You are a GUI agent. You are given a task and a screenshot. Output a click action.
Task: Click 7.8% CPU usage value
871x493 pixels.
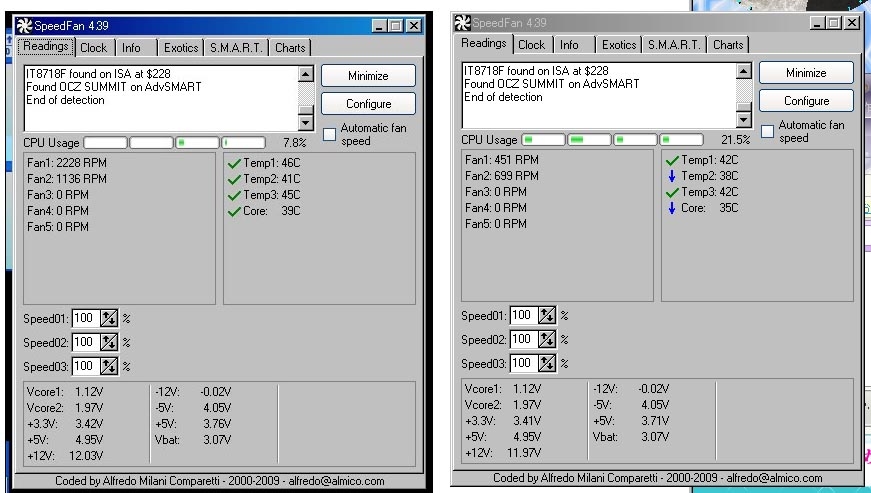point(294,143)
